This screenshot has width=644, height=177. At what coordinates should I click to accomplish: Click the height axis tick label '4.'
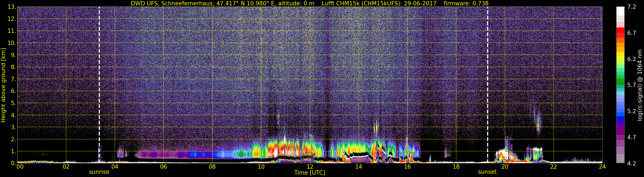click(x=13, y=115)
